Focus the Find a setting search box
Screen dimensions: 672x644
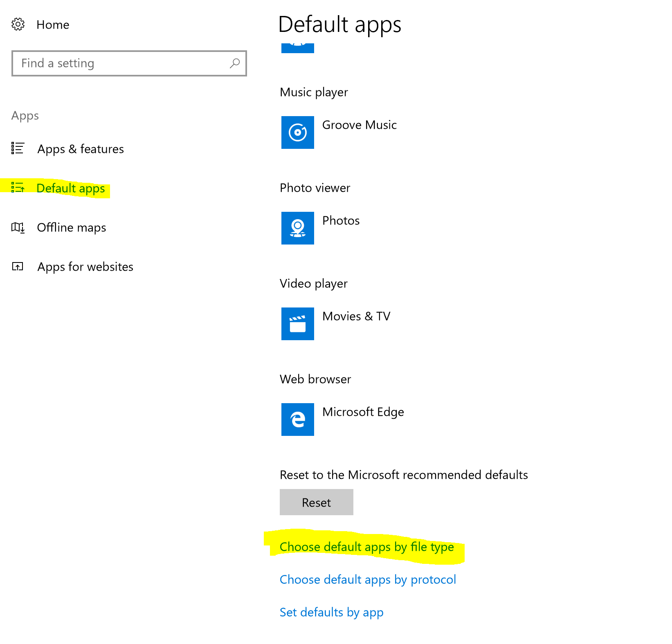123,63
